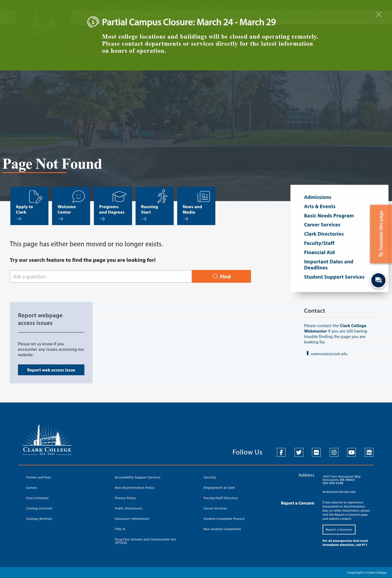392x578 pixels.
Task: Open Drug Free Schools and Communities Act link
Action: 145,541
